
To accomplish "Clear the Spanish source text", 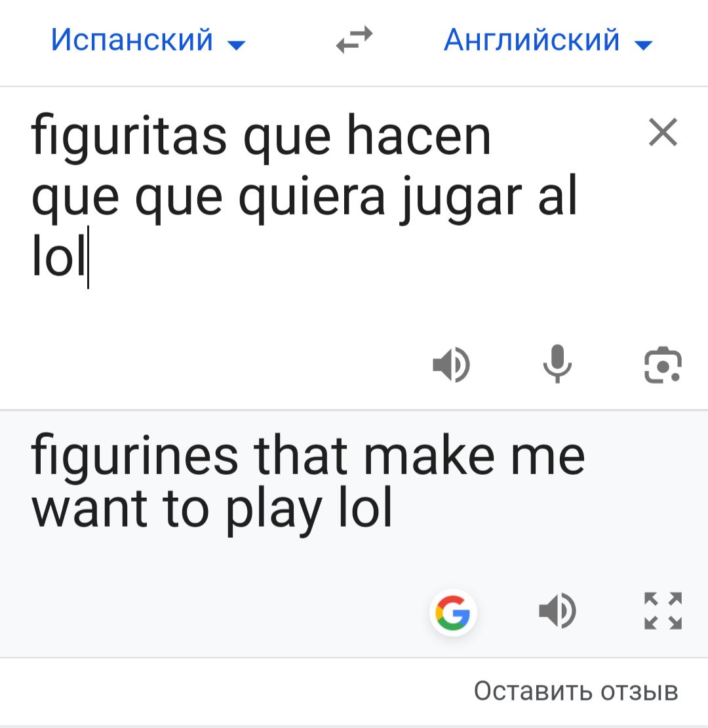I will coord(663,132).
